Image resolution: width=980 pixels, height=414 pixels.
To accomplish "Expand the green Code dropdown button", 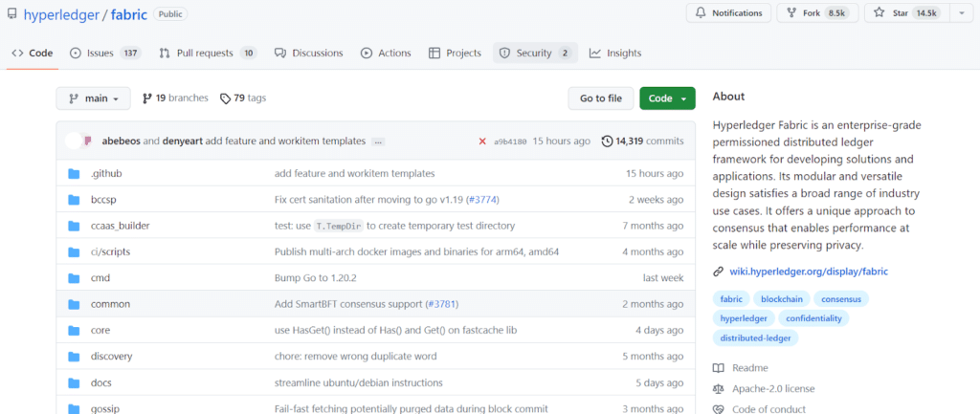I will point(667,98).
